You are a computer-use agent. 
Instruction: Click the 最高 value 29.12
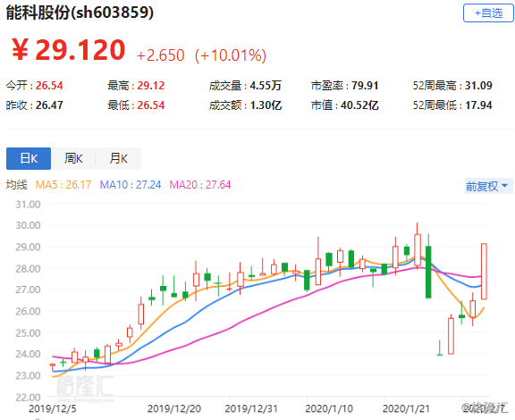[151, 86]
